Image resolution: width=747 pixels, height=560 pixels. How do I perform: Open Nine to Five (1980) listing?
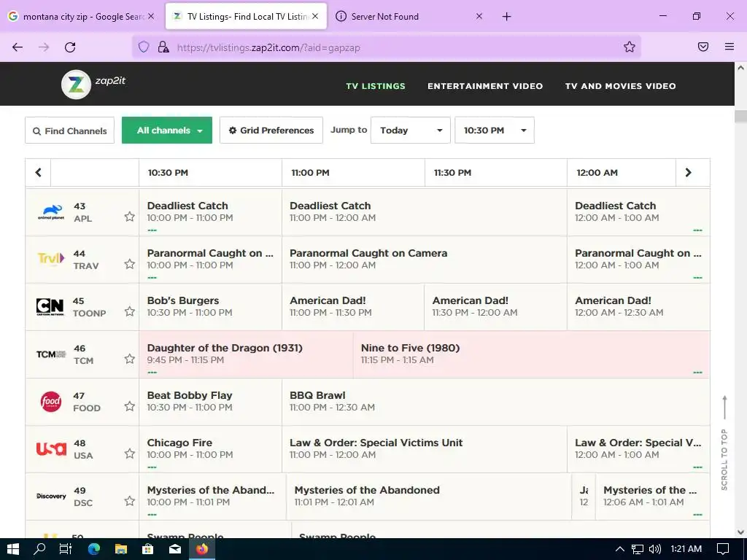tap(531, 354)
